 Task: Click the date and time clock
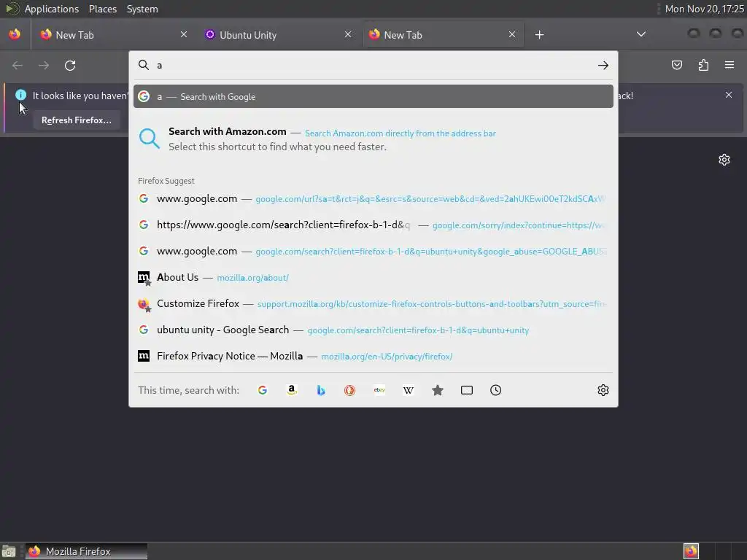click(704, 9)
